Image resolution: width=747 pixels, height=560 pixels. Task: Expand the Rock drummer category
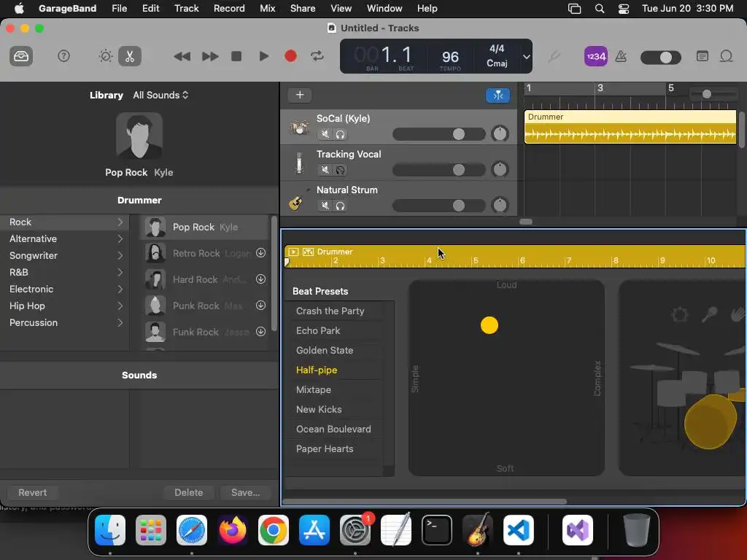[120, 222]
